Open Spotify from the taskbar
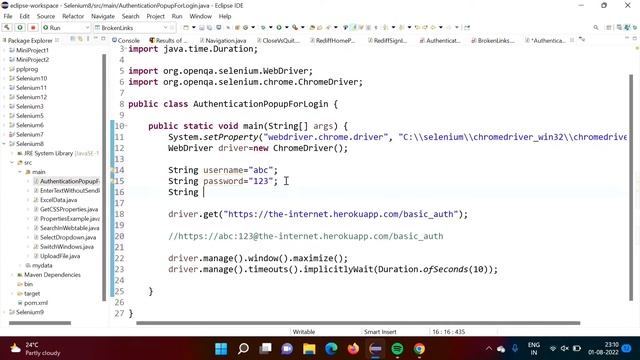Screen dimensions: 640x360 (x=397, y=349)
